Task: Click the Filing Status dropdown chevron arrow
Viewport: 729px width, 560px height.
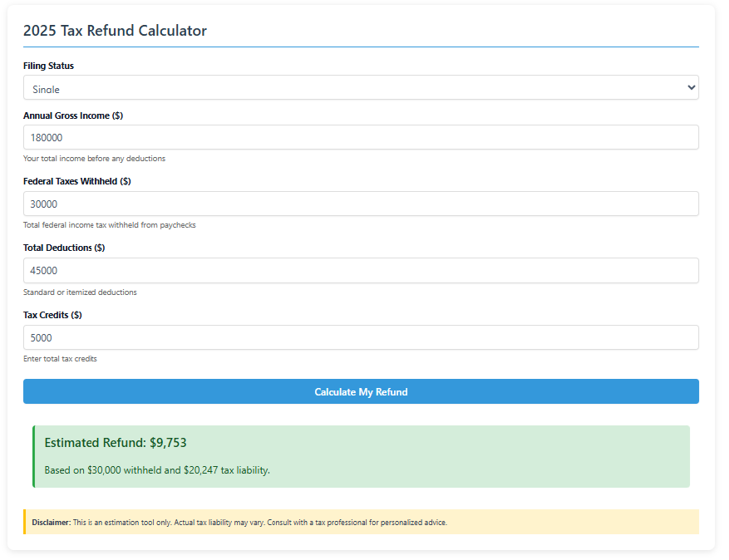Action: click(691, 87)
